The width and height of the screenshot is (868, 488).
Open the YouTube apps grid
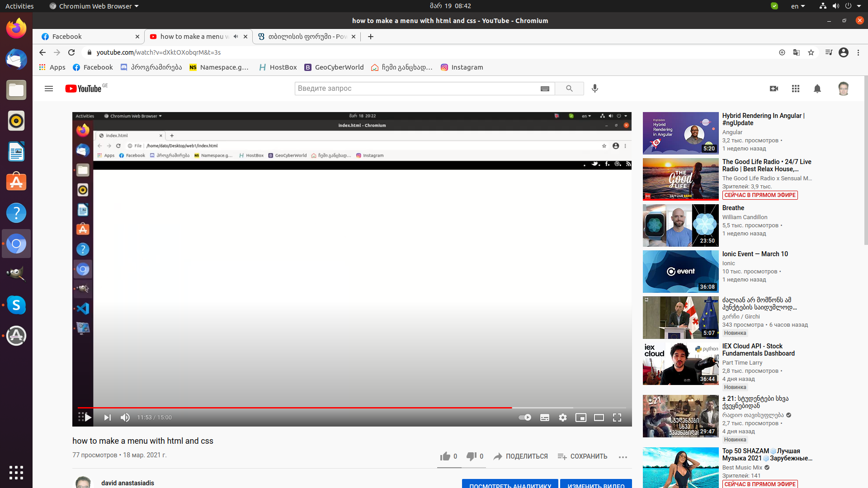(796, 89)
